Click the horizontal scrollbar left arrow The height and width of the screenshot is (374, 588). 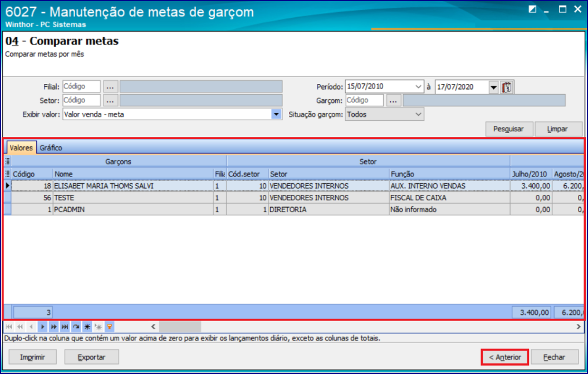pyautogui.click(x=153, y=327)
